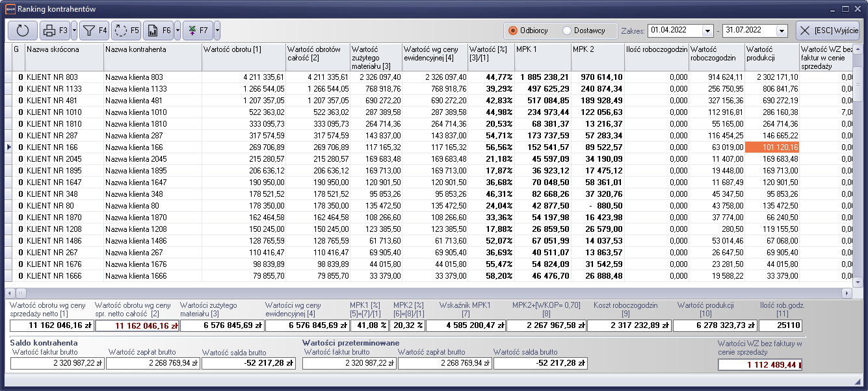Click the printer F3 button
This screenshot has height=391, width=868.
(55, 30)
